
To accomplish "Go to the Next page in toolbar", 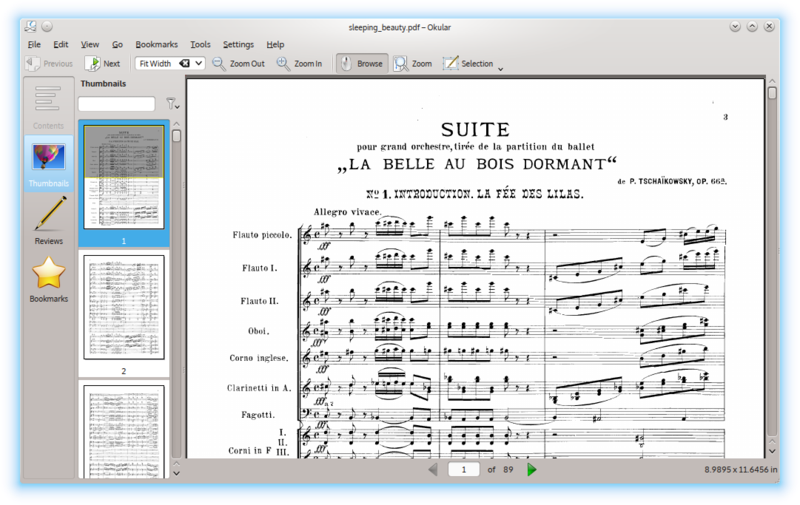I will coord(103,64).
